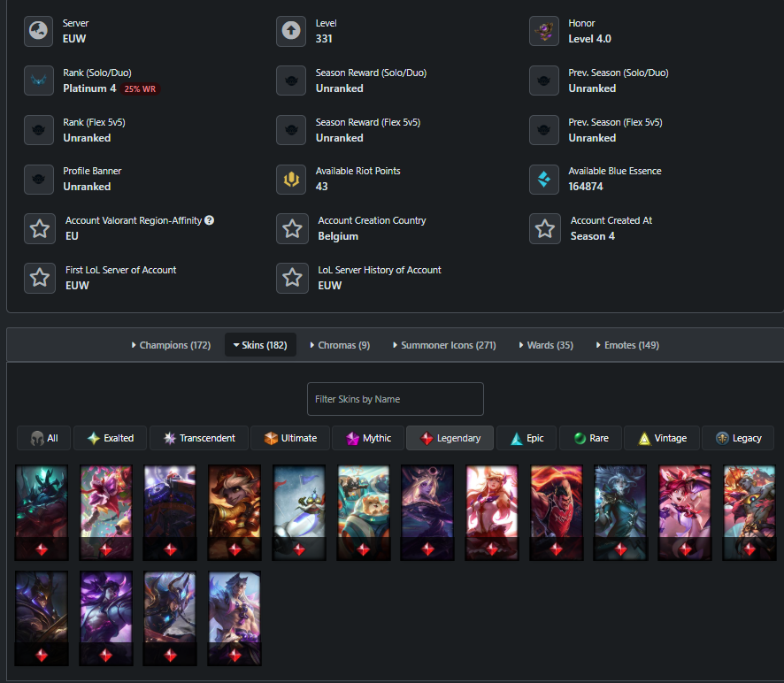Toggle the Legendary rarity filter

tap(450, 438)
